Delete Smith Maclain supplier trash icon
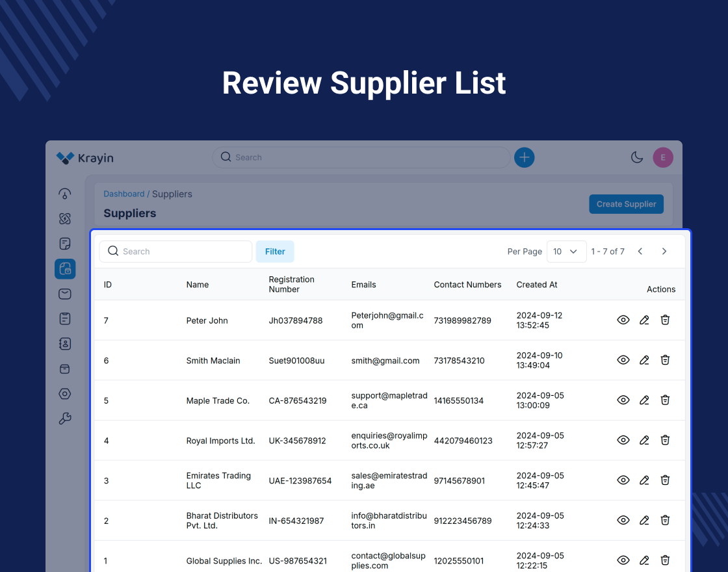728x572 pixels. click(x=666, y=360)
